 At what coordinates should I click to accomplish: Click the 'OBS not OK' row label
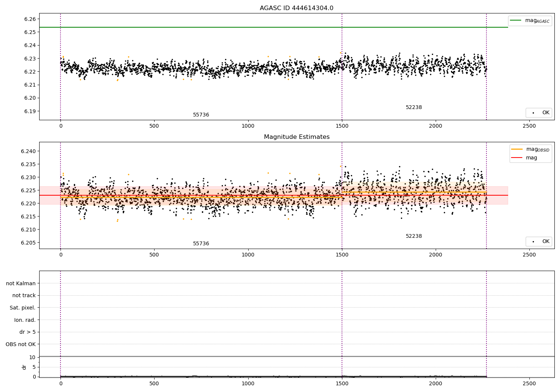[x=21, y=345]
